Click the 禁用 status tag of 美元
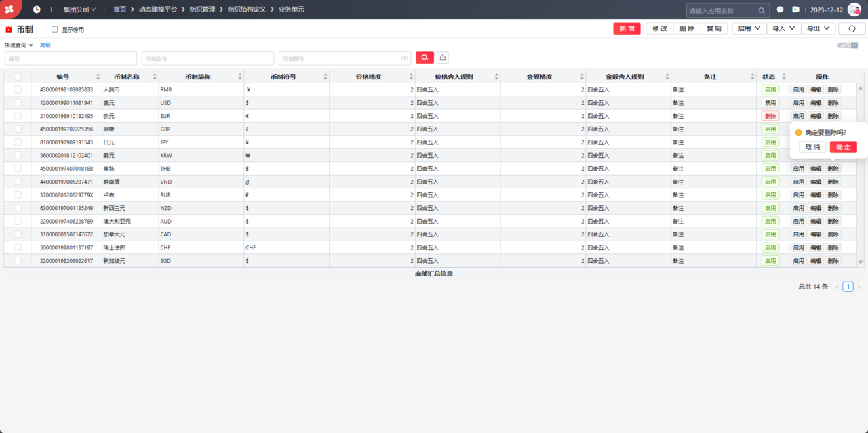Viewport: 868px width, 433px height. coord(770,103)
